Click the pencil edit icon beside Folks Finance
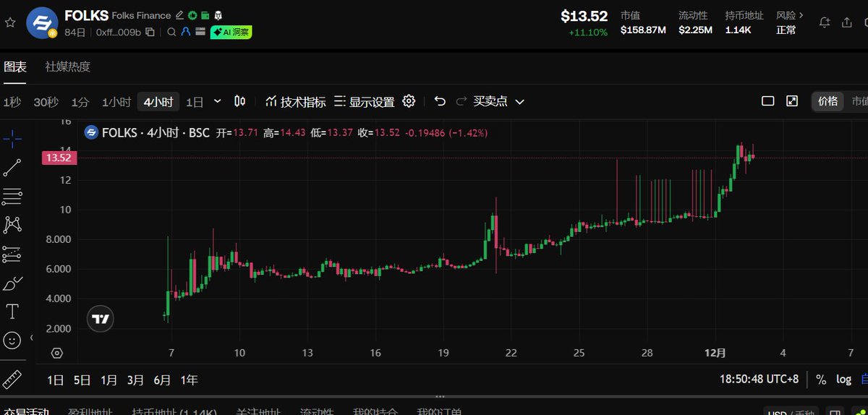This screenshot has height=415, width=868. [x=179, y=15]
